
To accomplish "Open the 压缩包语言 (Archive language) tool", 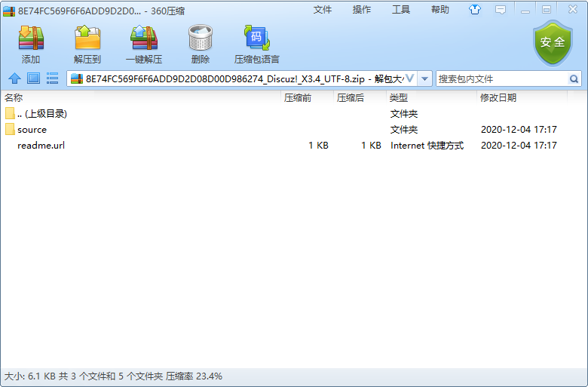I will (x=256, y=43).
